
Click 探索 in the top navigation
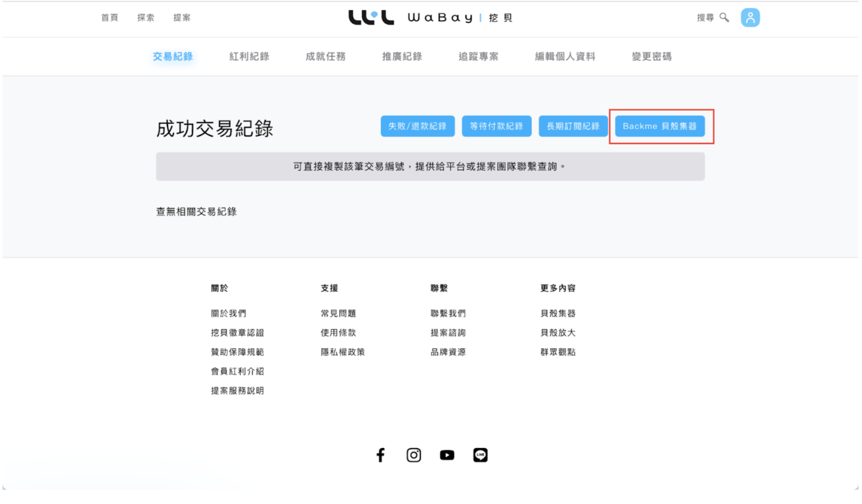(x=146, y=18)
